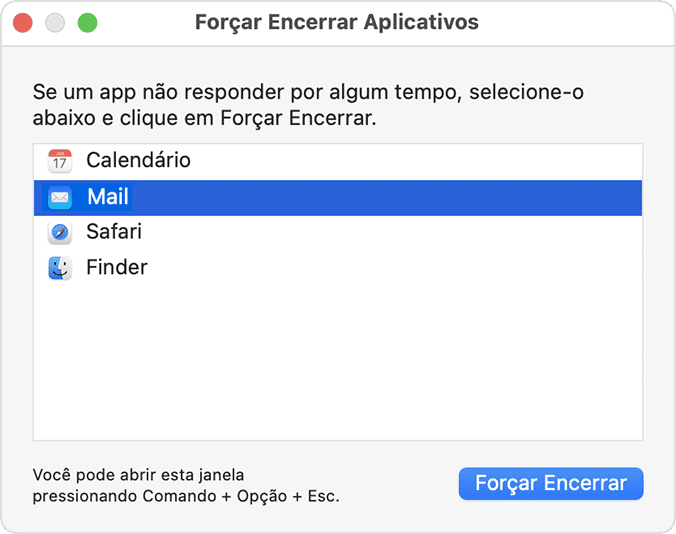Zoom the window using green button

pos(88,22)
